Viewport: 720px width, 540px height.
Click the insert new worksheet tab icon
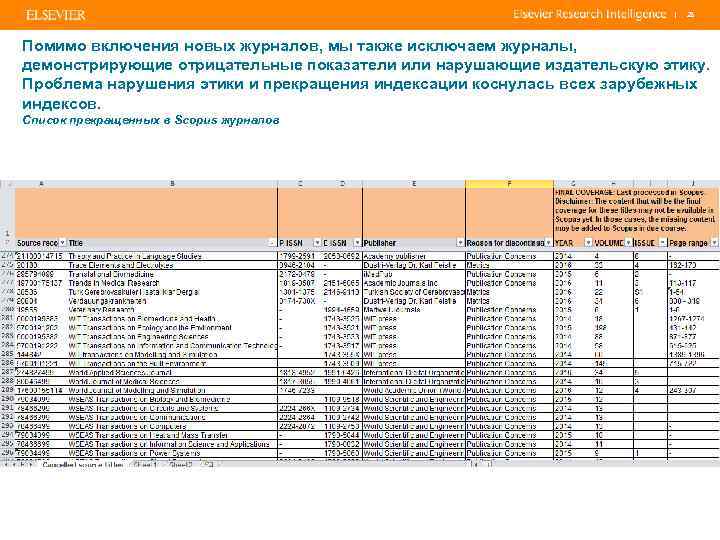click(x=209, y=465)
